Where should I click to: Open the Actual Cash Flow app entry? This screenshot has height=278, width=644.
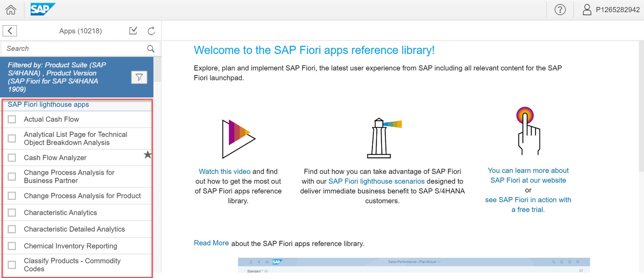(x=51, y=119)
